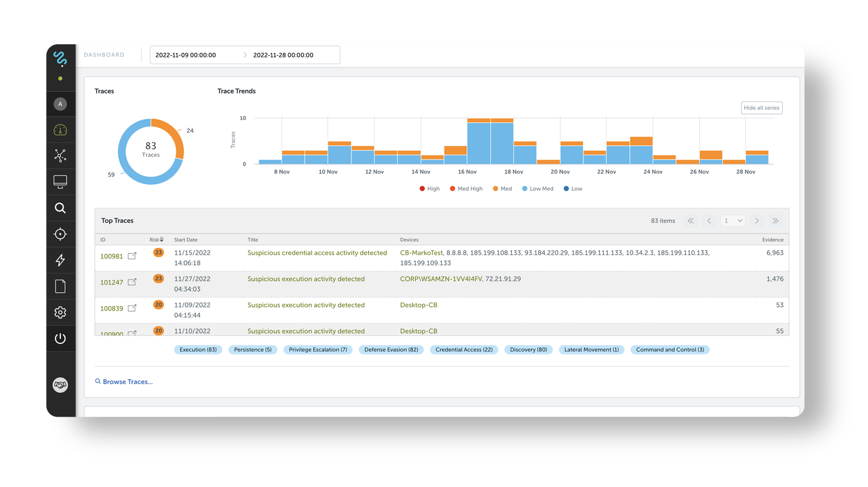This screenshot has height=487, width=868.
Task: Click the Devices column header
Action: [409, 240]
